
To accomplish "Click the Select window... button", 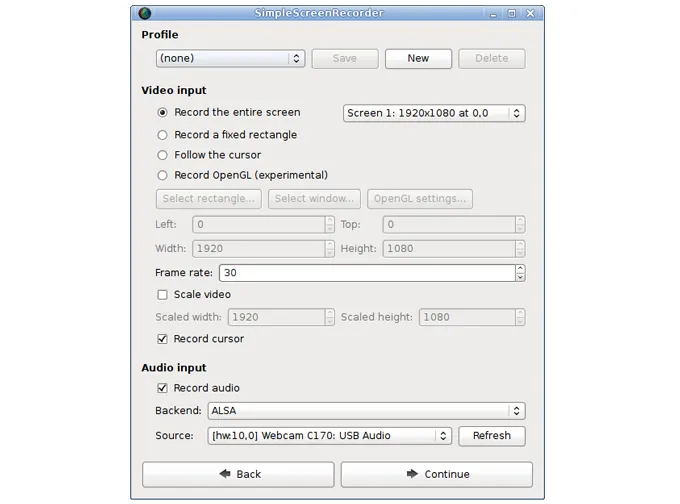I will click(314, 199).
